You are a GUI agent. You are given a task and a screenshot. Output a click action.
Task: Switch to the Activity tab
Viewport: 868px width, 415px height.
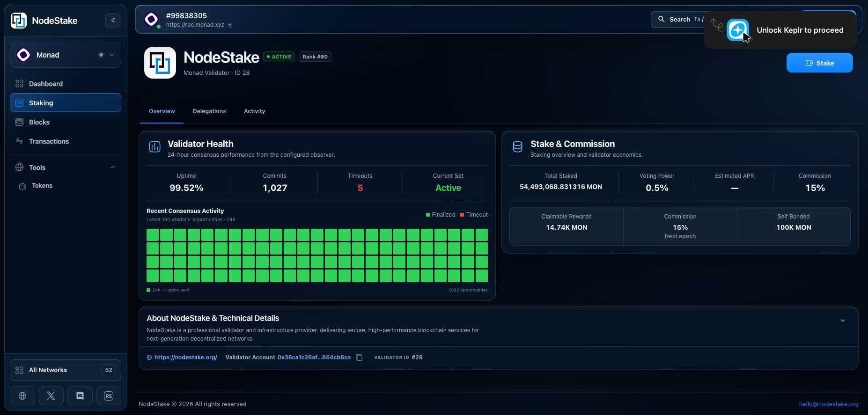click(255, 111)
